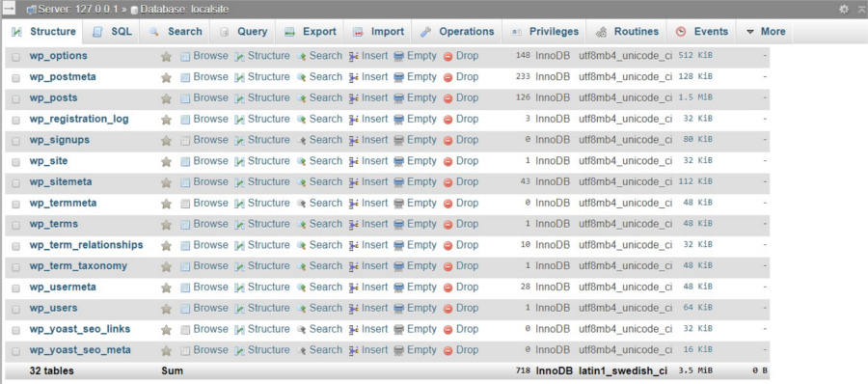Star the wp_term_taxonomy table
The image size is (868, 384).
click(x=166, y=266)
